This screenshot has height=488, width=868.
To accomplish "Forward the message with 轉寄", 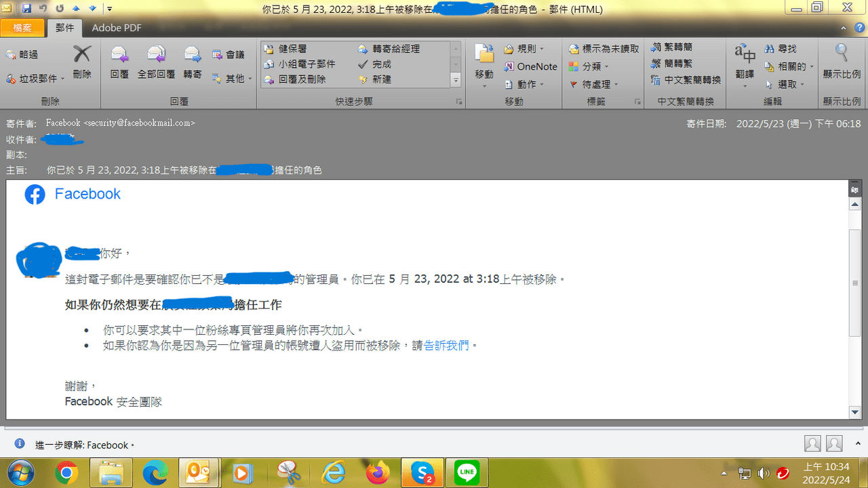I will tap(193, 63).
